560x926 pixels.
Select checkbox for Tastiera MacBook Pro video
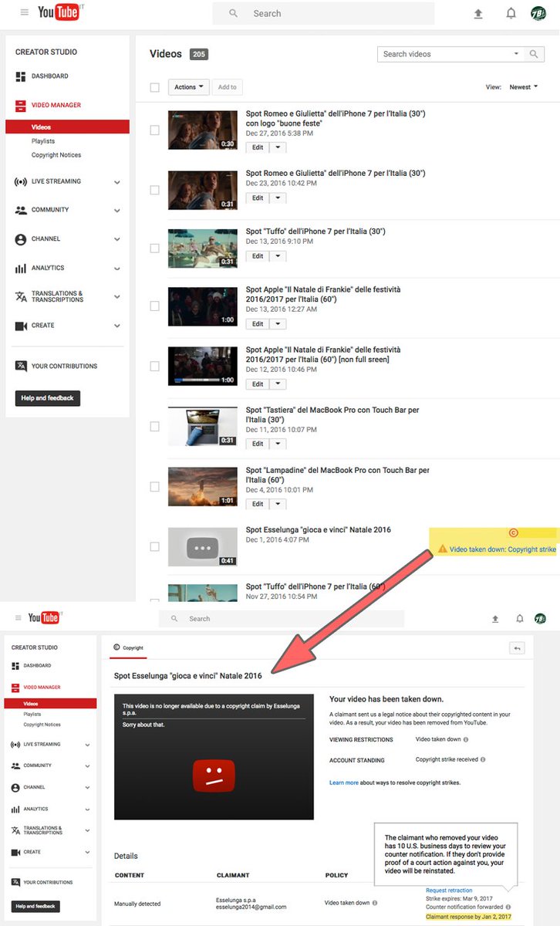click(154, 426)
